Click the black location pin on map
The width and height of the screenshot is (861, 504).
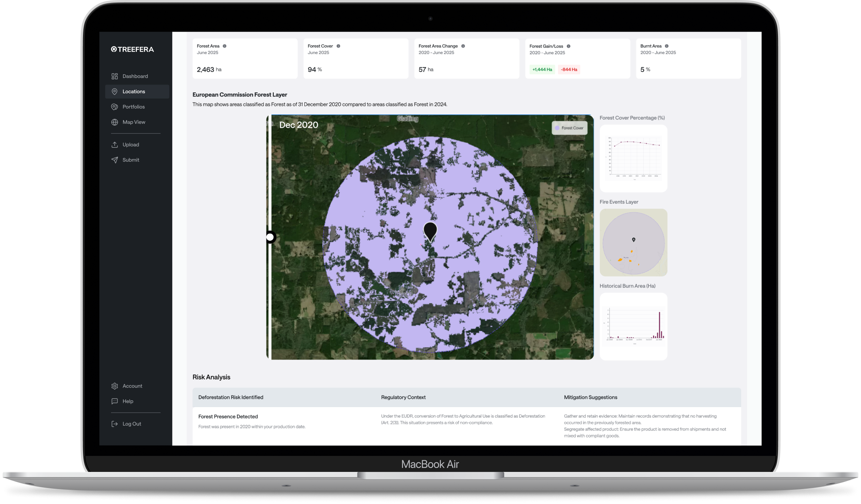[430, 230]
